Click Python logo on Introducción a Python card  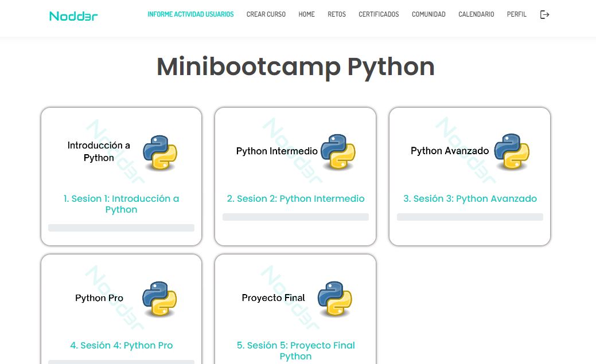pos(160,152)
